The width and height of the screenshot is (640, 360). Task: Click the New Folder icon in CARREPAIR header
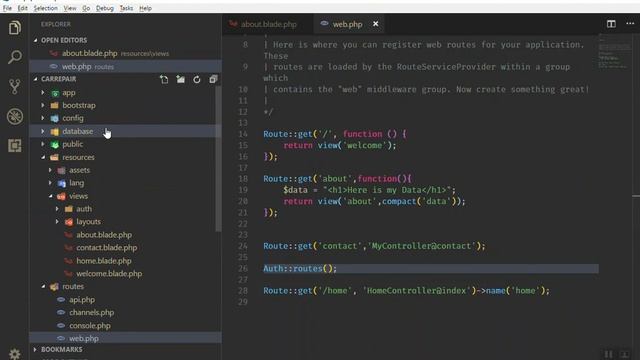[180, 79]
